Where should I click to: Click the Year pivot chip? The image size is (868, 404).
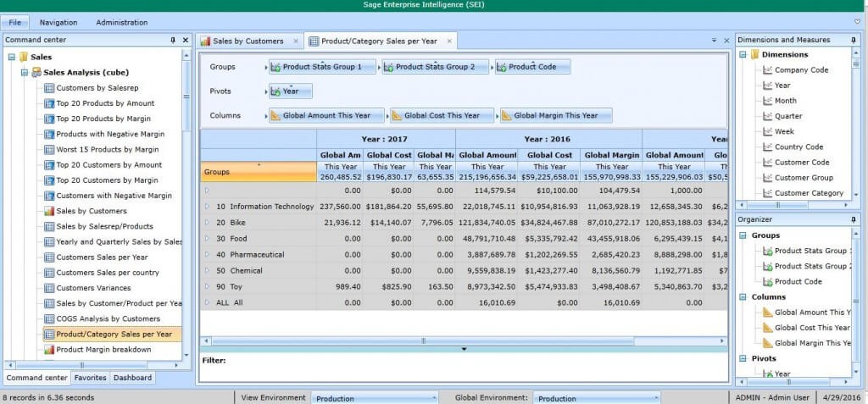coord(291,91)
